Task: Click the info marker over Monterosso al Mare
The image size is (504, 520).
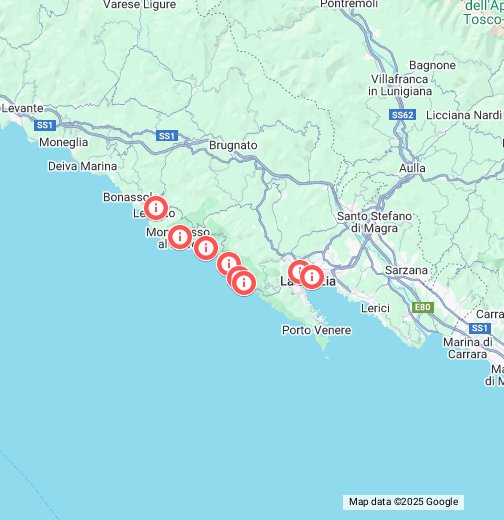Action: coord(180,237)
